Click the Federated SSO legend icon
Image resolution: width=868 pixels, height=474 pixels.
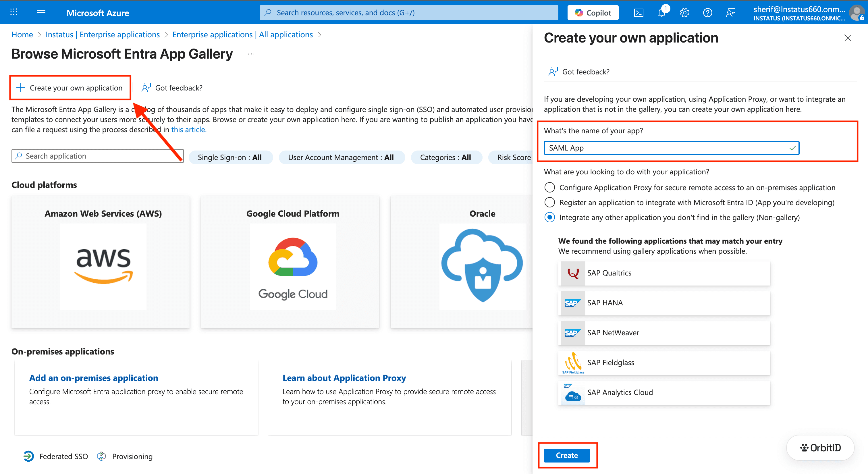[x=29, y=456]
